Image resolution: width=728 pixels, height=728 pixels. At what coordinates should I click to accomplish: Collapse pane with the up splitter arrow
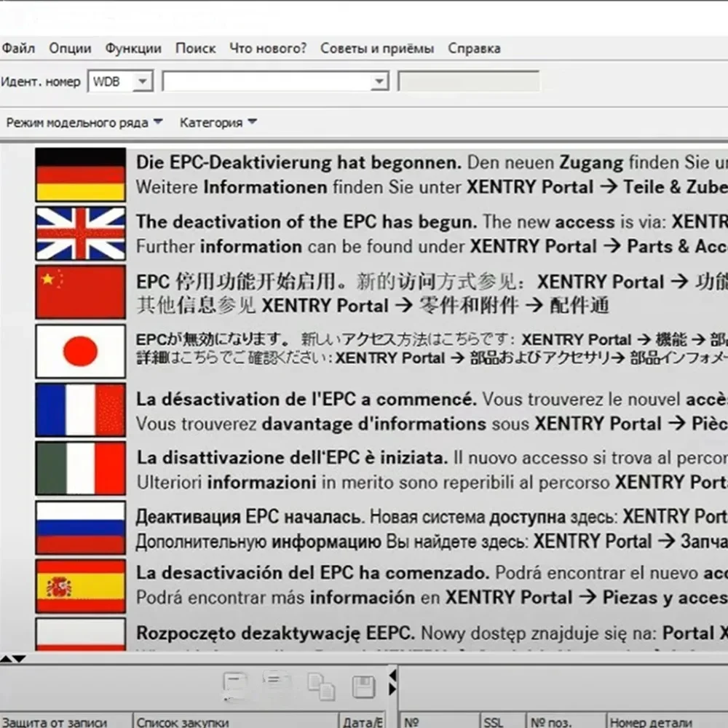coord(6,659)
